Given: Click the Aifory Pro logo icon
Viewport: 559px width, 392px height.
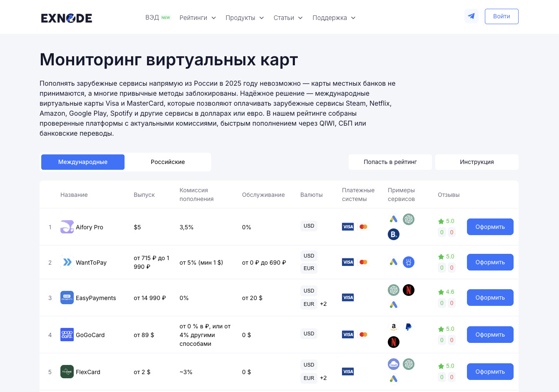Looking at the screenshot, I should pos(67,227).
